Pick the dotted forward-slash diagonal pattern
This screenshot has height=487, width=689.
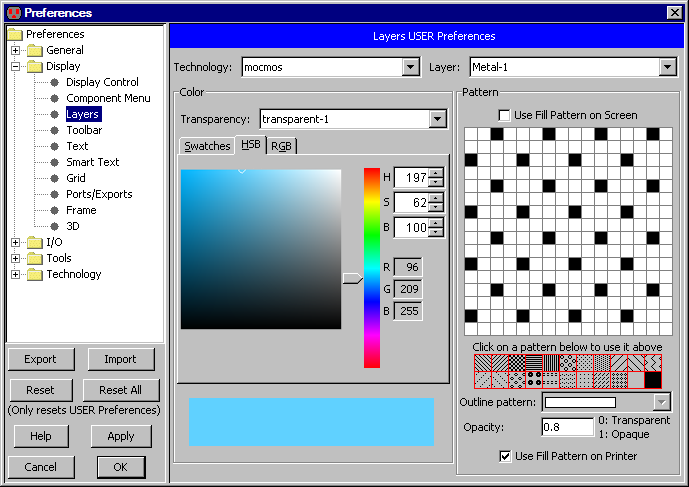[483, 380]
